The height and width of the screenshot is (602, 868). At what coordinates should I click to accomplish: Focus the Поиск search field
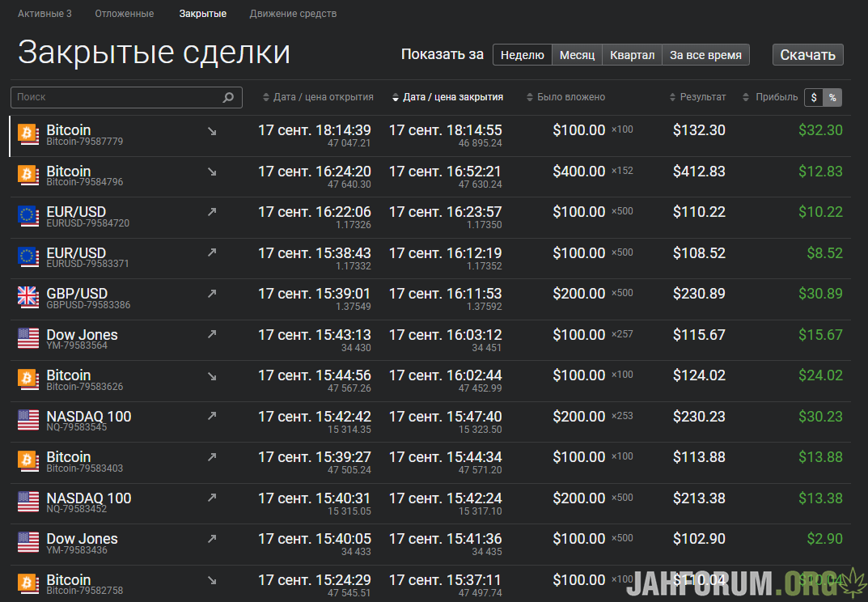(x=126, y=97)
